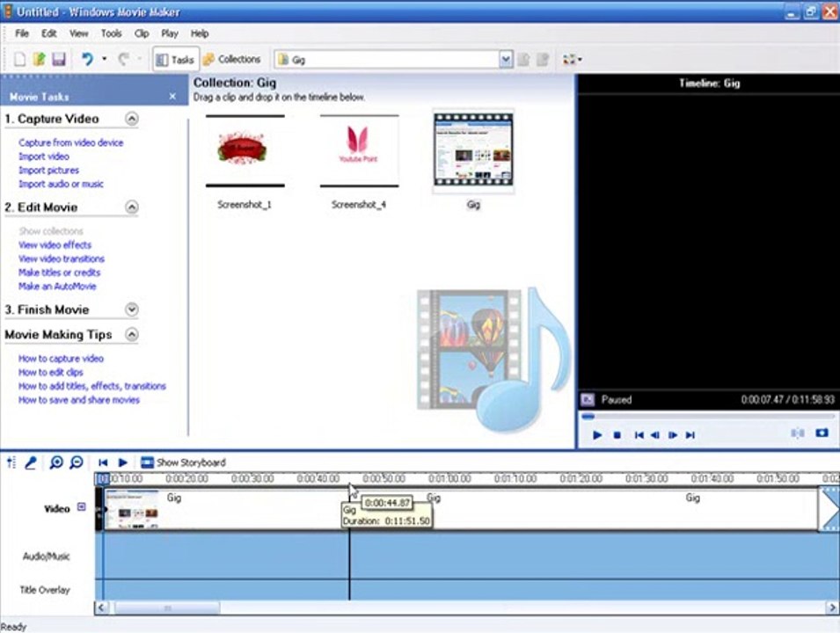This screenshot has height=633, width=840.
Task: Click the Redo arrow icon
Action: click(x=124, y=59)
